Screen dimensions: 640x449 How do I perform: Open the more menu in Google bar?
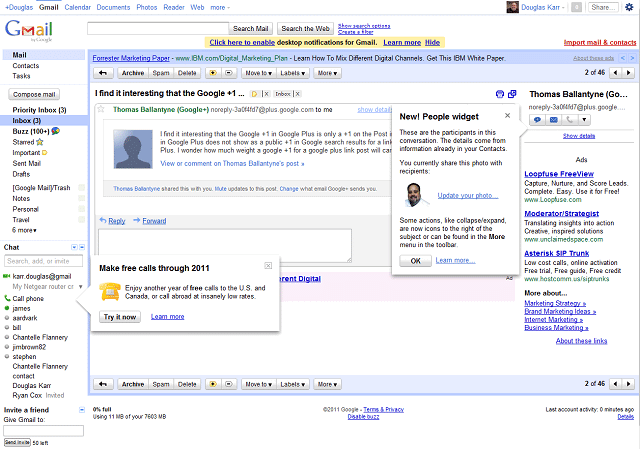pyautogui.click(x=220, y=7)
